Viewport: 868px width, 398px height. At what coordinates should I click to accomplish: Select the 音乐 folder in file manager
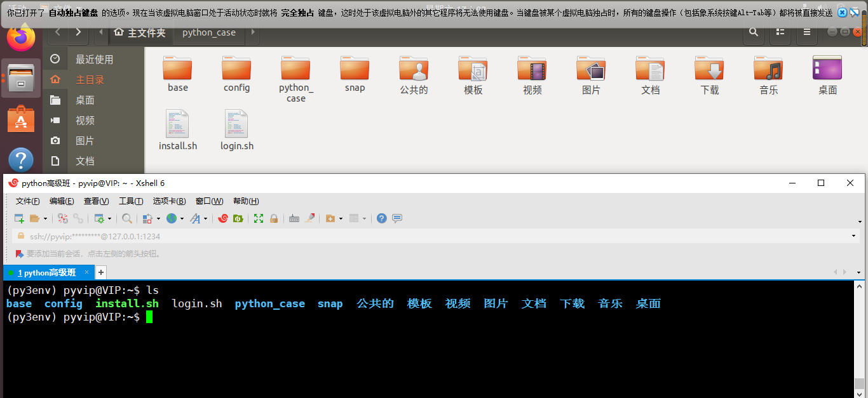768,75
